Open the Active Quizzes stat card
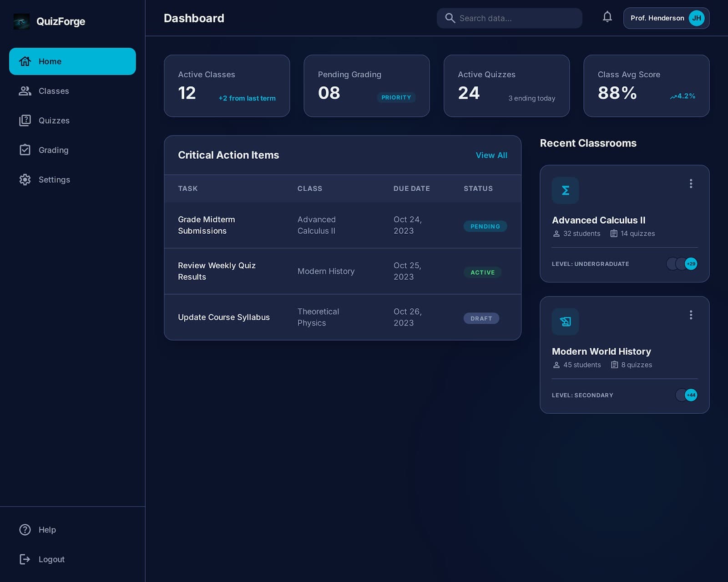This screenshot has height=582, width=728. (507, 86)
